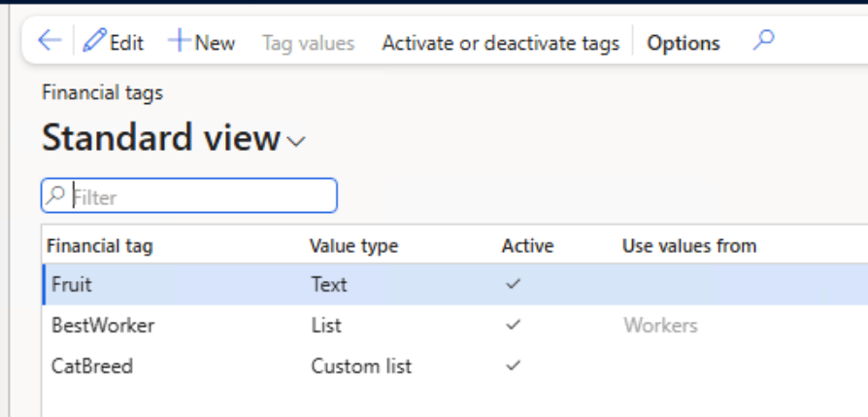Screen dimensions: 868x417
Task: Open Activate or deactivate tags
Action: [500, 43]
